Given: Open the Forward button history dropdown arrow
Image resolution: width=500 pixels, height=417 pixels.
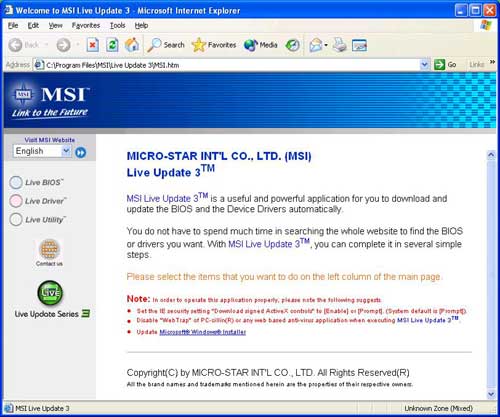Looking at the screenshot, I should [x=77, y=45].
